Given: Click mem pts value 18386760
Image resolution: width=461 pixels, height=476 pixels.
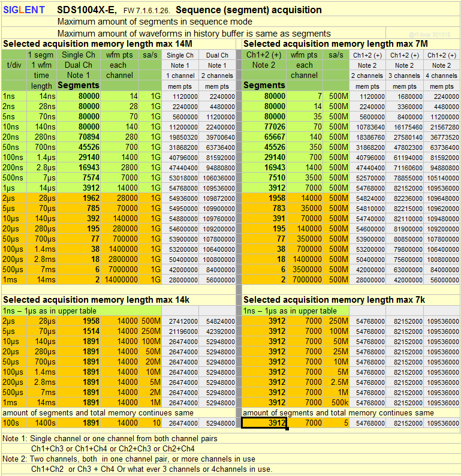Looking at the screenshot, I should [x=367, y=137].
